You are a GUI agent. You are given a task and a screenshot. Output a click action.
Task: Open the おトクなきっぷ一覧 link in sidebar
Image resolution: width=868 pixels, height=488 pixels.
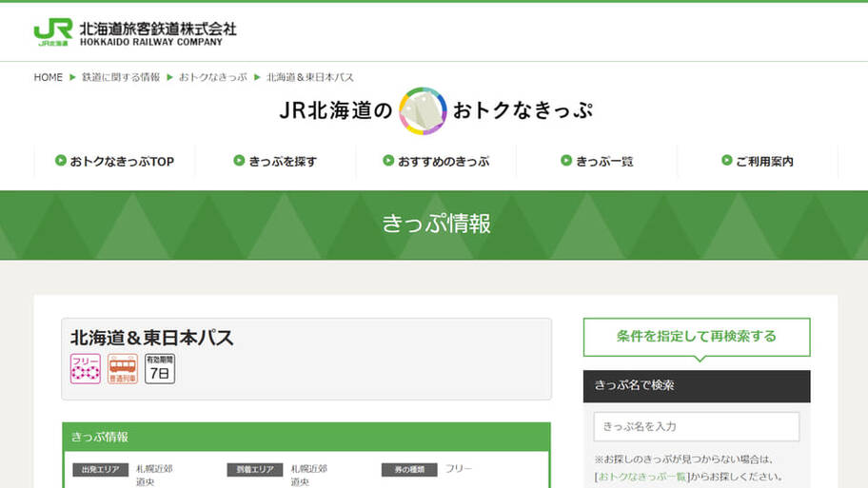642,477
